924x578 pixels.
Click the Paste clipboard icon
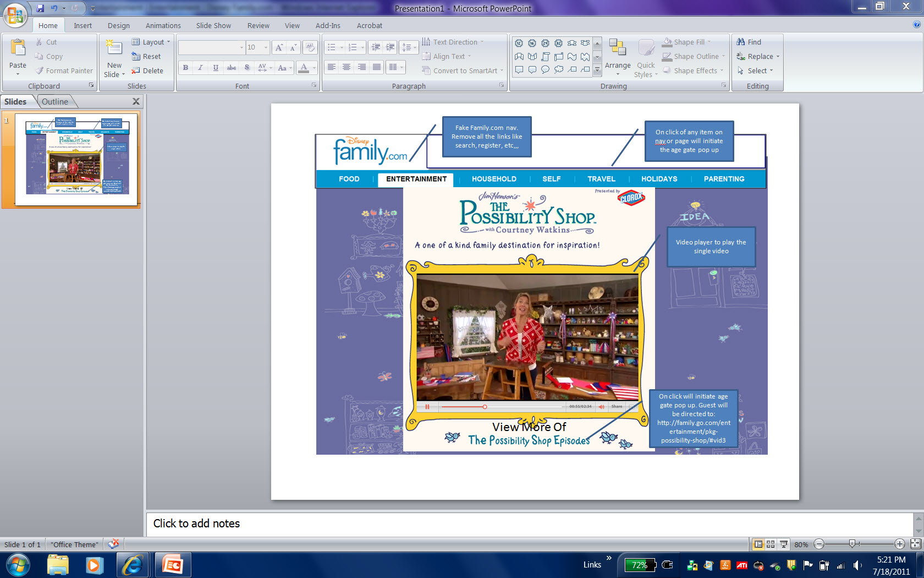click(18, 48)
